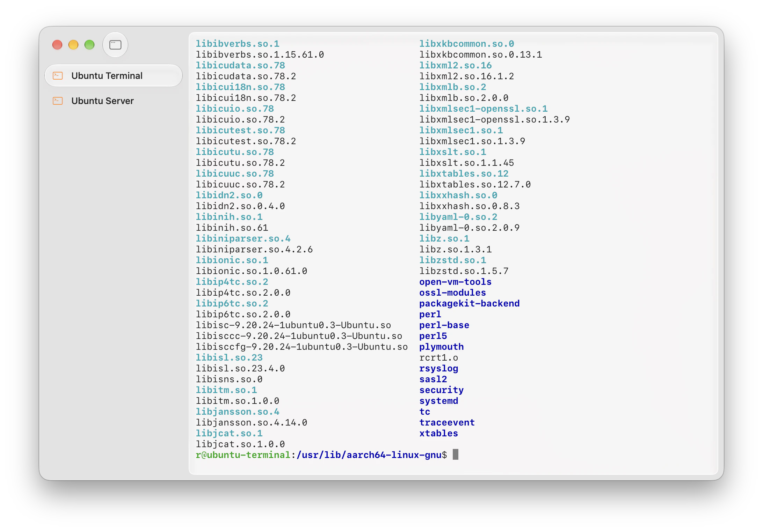Click the ossl-modules directory name
The height and width of the screenshot is (532, 763).
[453, 293]
